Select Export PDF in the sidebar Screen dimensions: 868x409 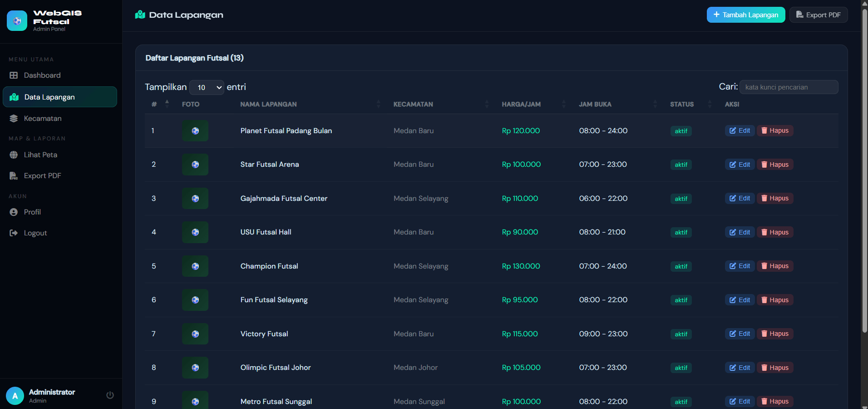[60, 175]
